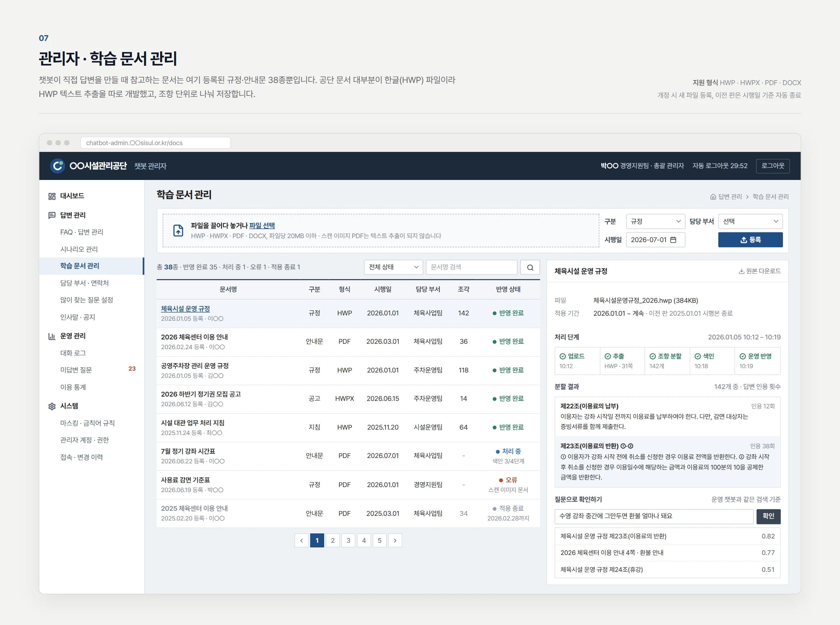Open the 전체 상태 filter dropdown

pyautogui.click(x=393, y=267)
